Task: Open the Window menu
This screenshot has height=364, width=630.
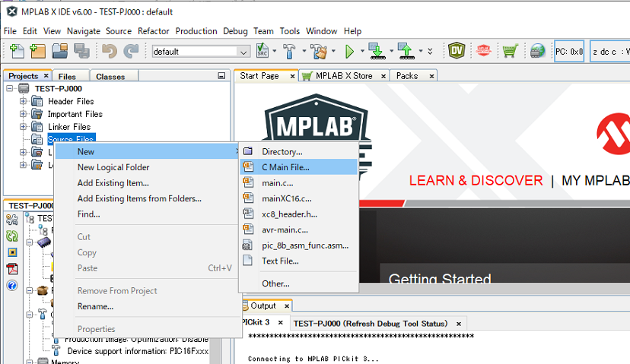Action: tap(321, 31)
